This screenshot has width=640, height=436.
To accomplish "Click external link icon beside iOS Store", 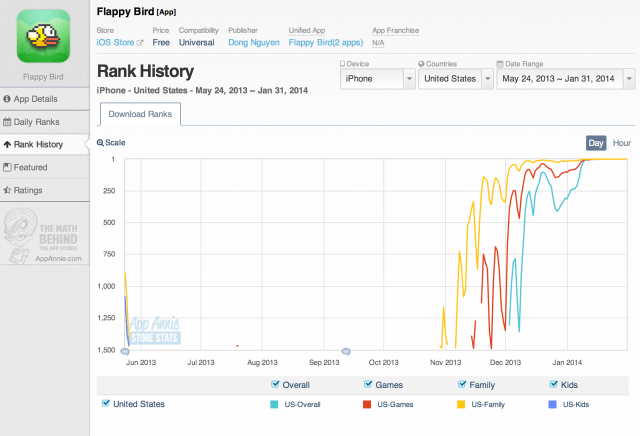I will click(140, 43).
